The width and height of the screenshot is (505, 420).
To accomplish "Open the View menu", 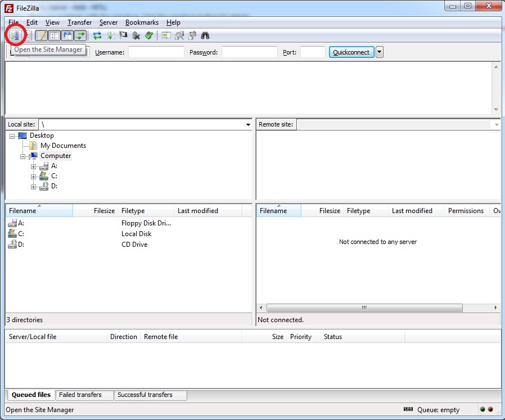I will pos(52,22).
